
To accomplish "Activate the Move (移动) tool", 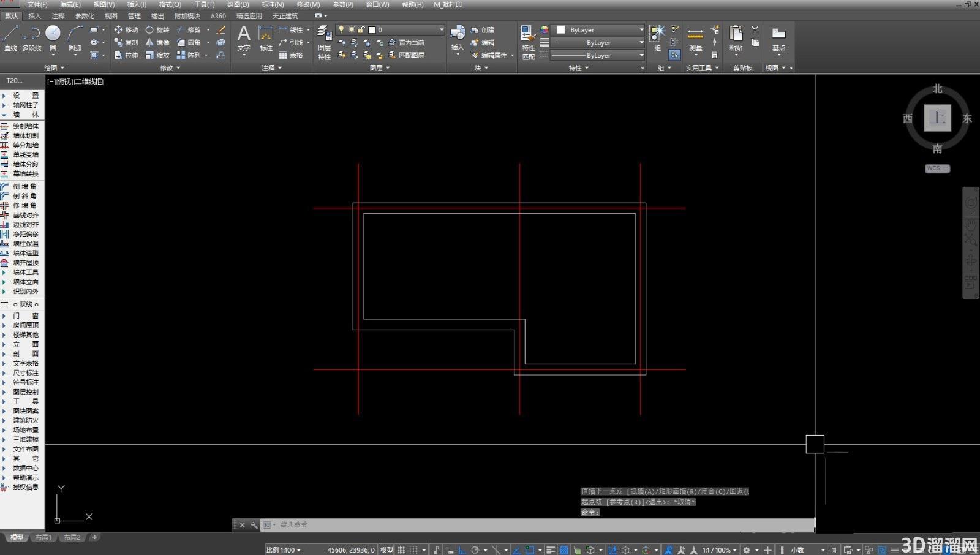I will [126, 29].
